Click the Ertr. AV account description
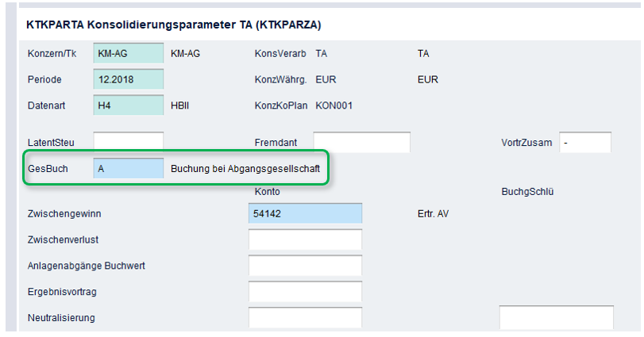The height and width of the screenshot is (337, 644). pyautogui.click(x=433, y=213)
